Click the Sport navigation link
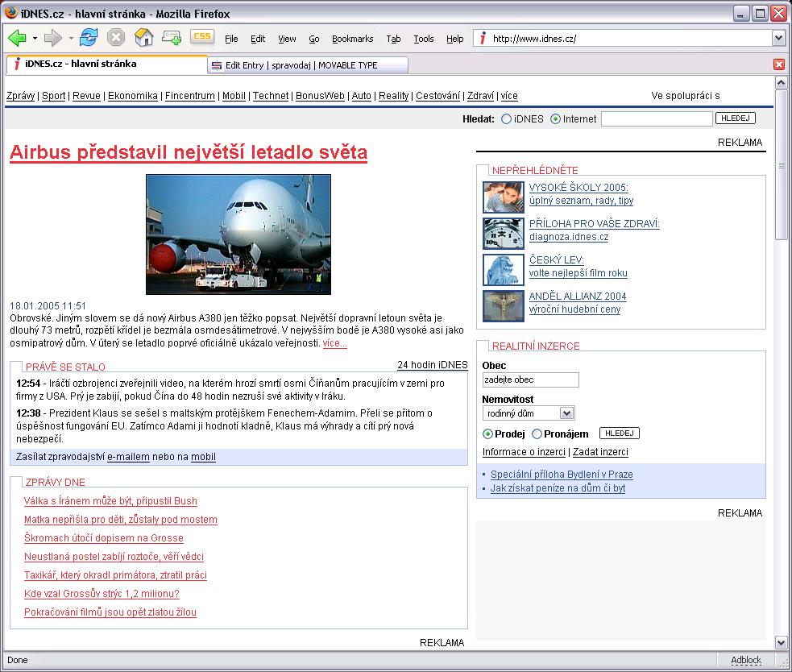 point(53,96)
